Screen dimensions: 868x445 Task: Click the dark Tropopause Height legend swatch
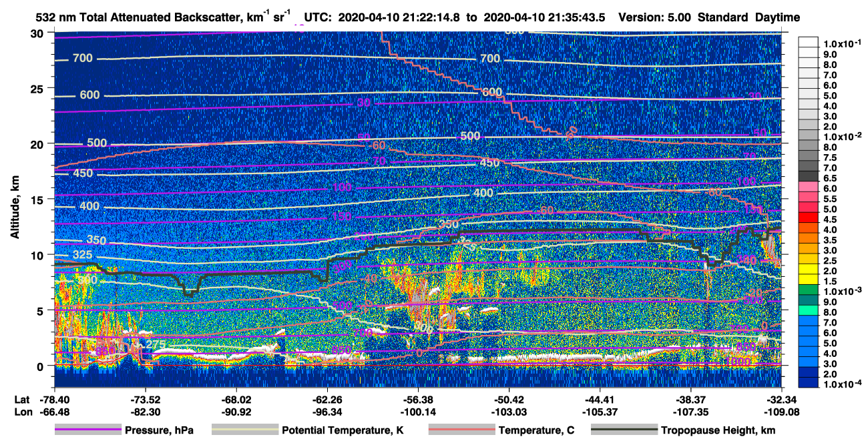tap(624, 430)
